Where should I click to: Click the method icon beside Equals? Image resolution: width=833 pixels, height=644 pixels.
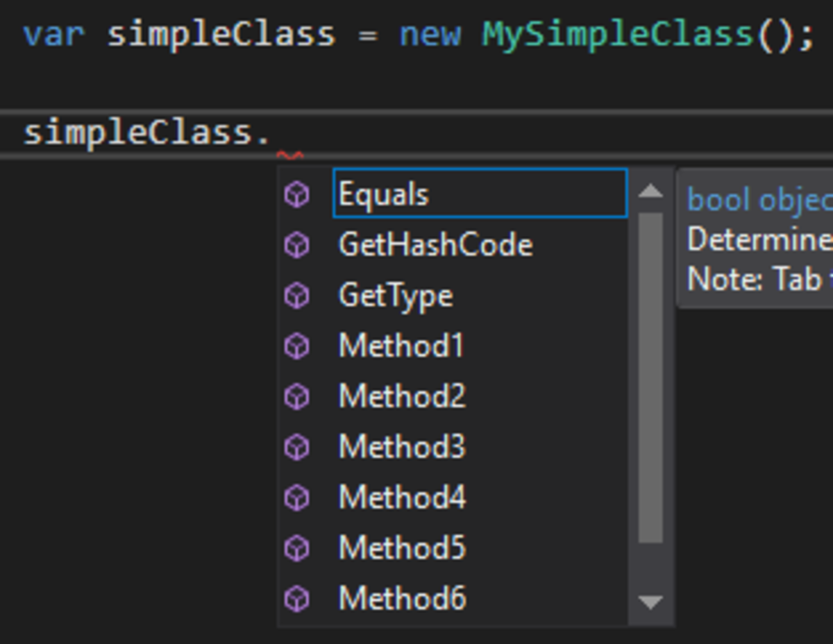(297, 194)
